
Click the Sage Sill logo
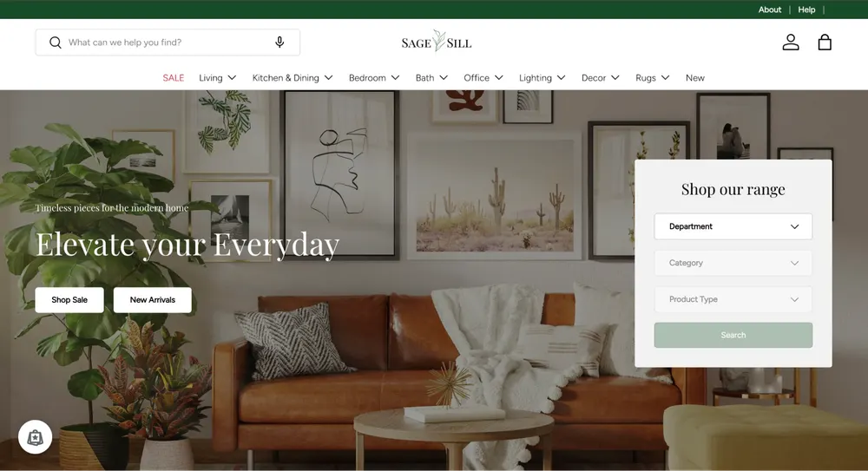(437, 42)
